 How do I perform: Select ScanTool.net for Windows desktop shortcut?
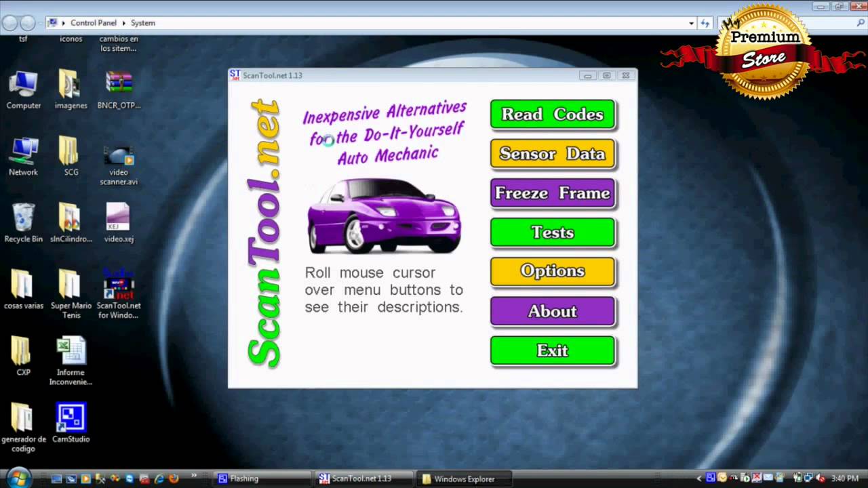coord(119,295)
